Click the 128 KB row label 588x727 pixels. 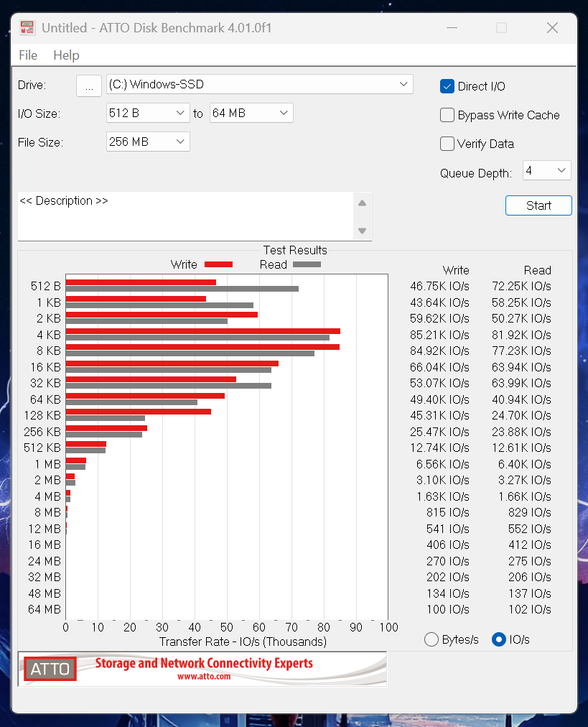(42, 415)
